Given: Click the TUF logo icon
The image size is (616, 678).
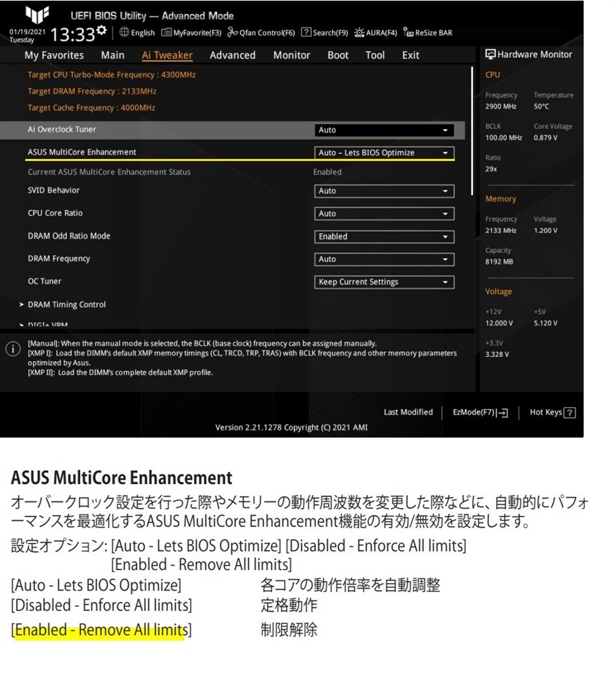Looking at the screenshot, I should [37, 15].
